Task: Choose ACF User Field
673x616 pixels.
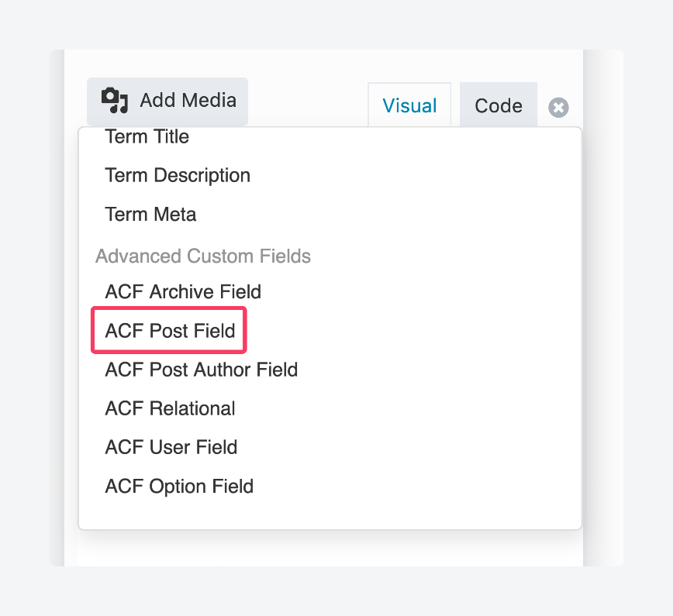Action: tap(171, 447)
